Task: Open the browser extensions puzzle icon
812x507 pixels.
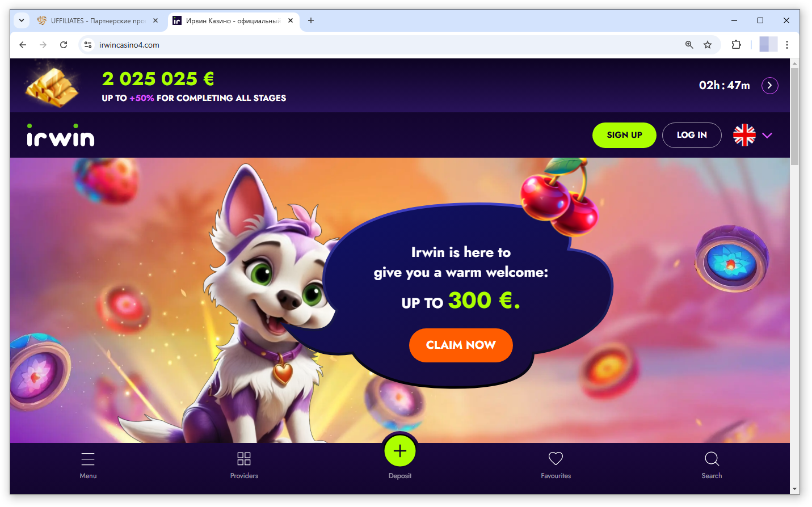Action: [x=737, y=45]
